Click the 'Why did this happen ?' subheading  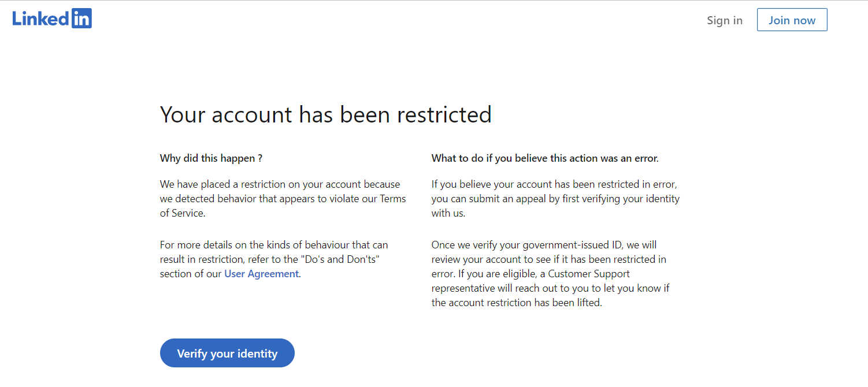point(211,158)
